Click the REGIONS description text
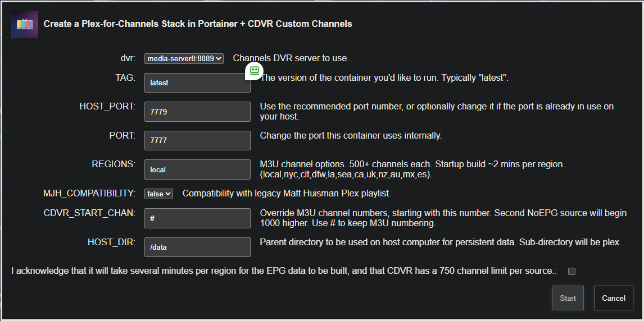The image size is (644, 321). [x=412, y=169]
